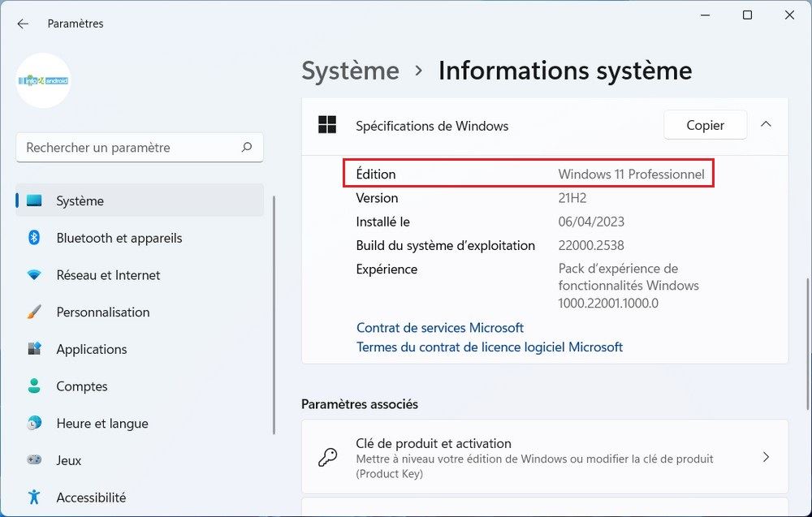Image resolution: width=812 pixels, height=517 pixels.
Task: Copy Windows specifications with Copier
Action: (x=705, y=125)
